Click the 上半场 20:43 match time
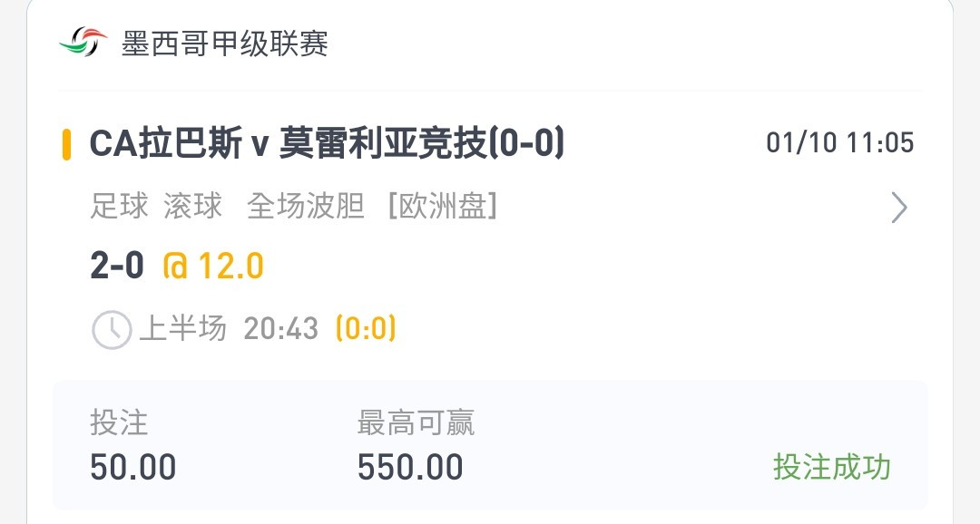Viewport: 980px width, 524px height. click(229, 328)
